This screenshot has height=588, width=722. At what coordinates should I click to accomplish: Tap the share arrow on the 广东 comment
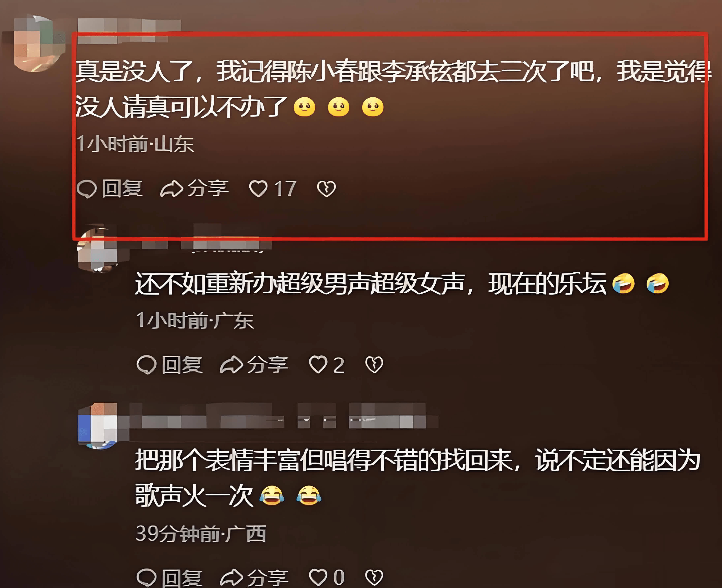(x=231, y=365)
